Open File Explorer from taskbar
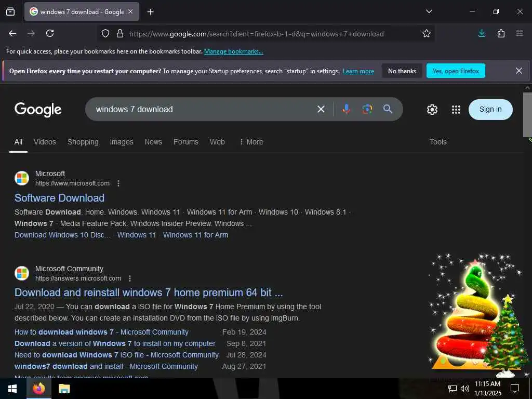The image size is (532, 399). (64, 389)
